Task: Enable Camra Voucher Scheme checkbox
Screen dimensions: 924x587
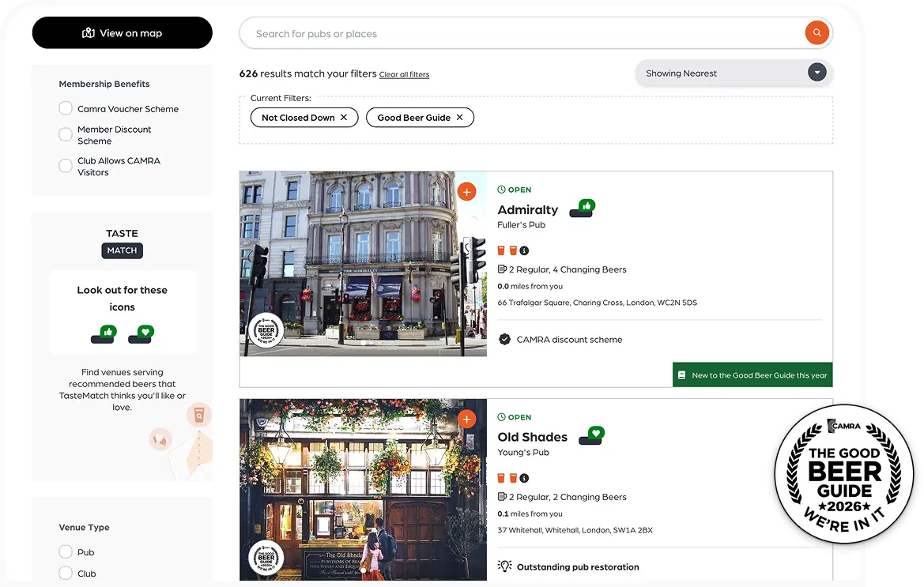Action: tap(66, 109)
